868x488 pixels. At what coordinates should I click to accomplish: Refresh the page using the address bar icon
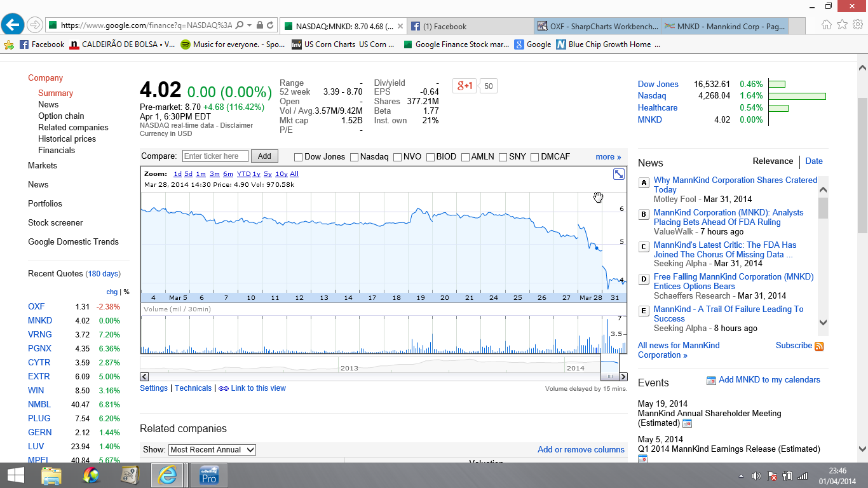point(270,25)
